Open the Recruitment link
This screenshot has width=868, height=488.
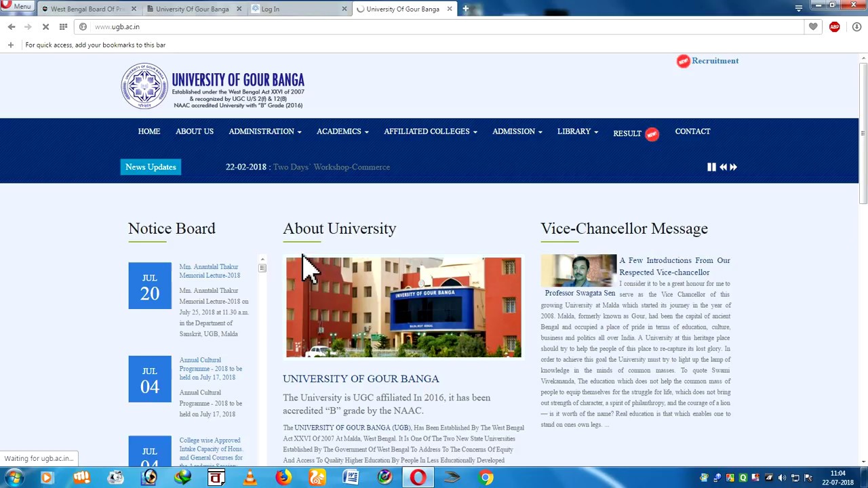coord(715,61)
